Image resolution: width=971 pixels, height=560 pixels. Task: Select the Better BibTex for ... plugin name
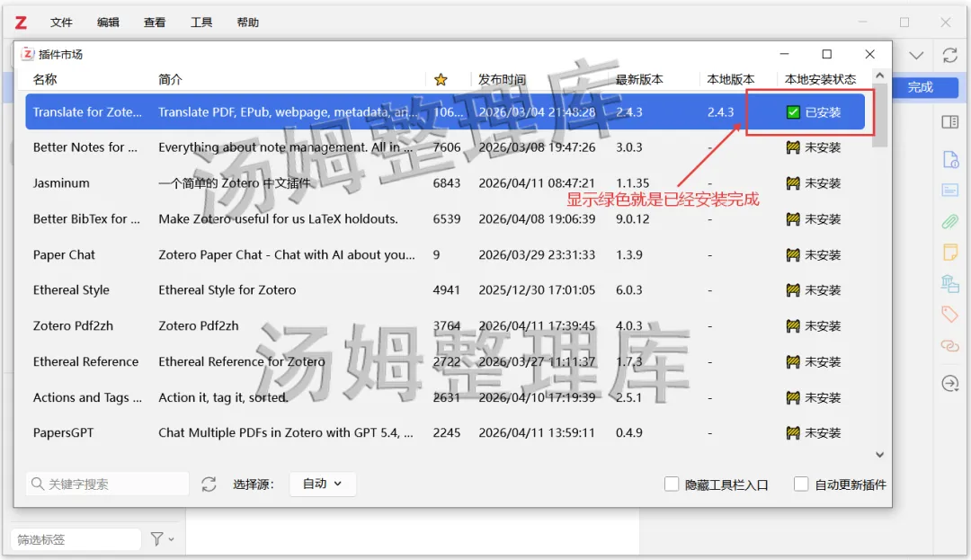pos(86,219)
